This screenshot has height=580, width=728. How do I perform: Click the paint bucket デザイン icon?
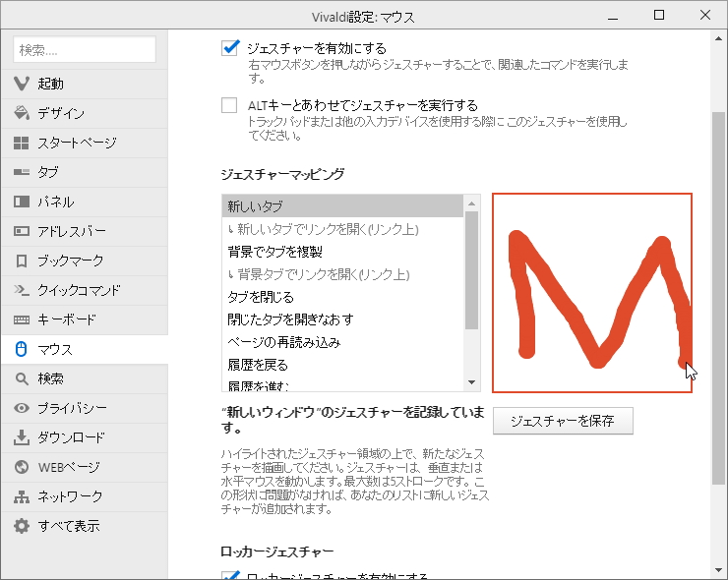tap(22, 113)
